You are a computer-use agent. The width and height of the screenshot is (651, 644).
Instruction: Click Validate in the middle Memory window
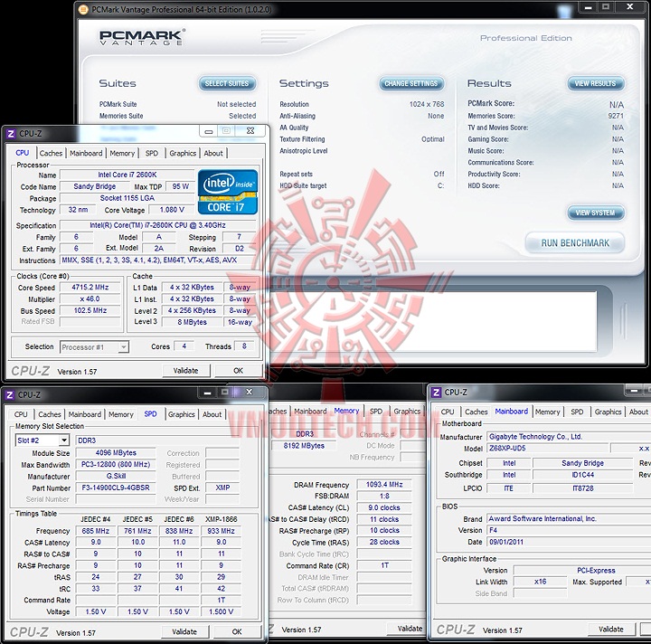[x=407, y=629]
